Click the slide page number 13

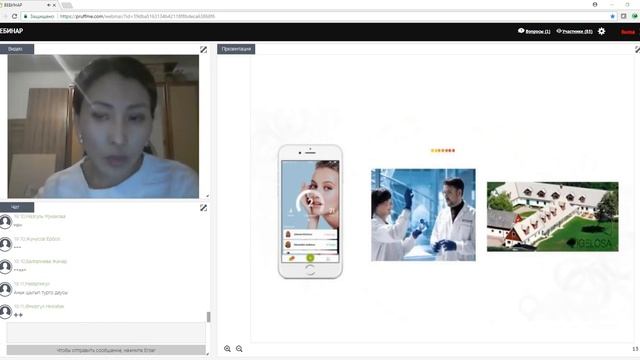click(635, 349)
